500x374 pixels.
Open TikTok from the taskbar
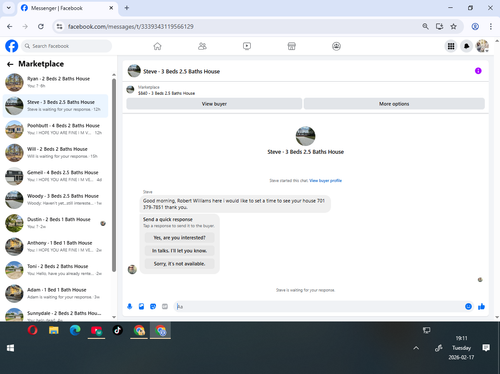click(117, 330)
